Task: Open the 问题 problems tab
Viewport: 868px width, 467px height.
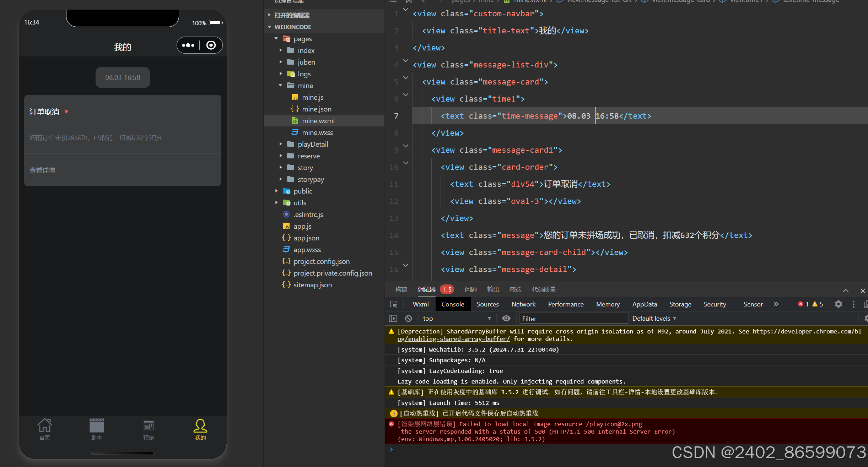Action: click(470, 289)
